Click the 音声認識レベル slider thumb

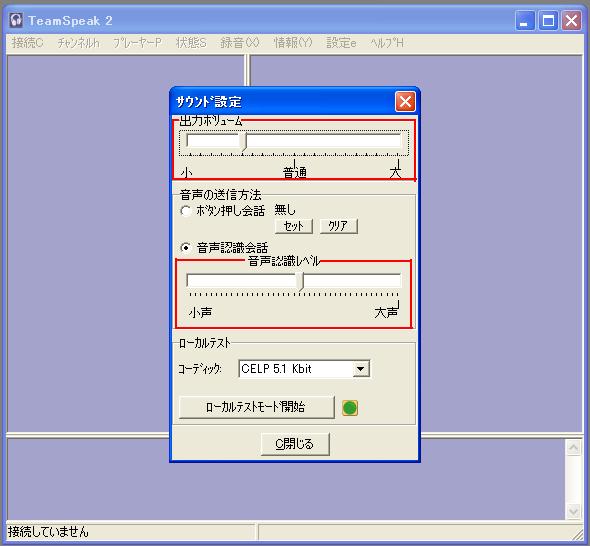[x=301, y=281]
